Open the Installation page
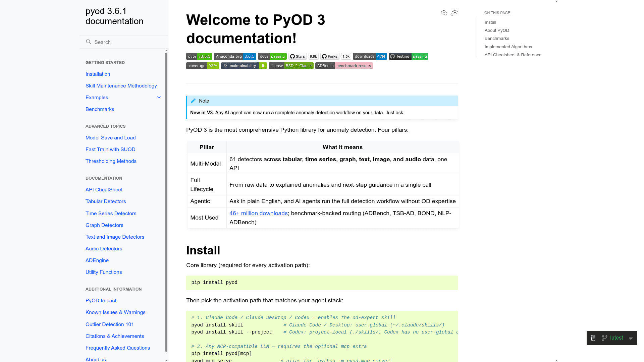The image size is (644, 362). click(x=98, y=74)
